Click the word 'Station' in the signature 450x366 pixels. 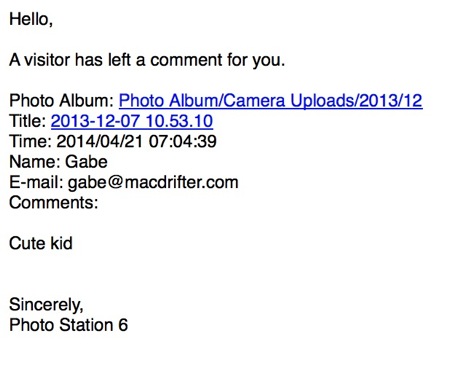(x=86, y=325)
